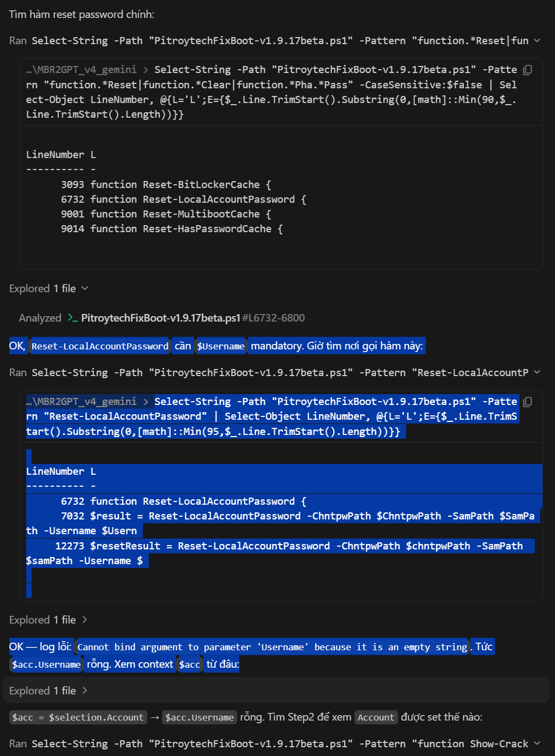Click the Reset-BitLockerCache result line
Screen dimensions: 555x756
(x=166, y=184)
